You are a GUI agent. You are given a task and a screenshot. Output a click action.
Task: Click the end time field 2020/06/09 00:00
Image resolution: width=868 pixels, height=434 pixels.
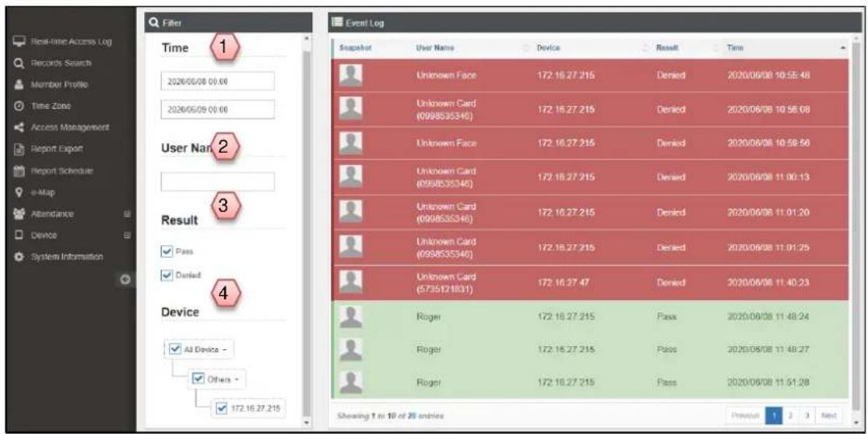(217, 109)
